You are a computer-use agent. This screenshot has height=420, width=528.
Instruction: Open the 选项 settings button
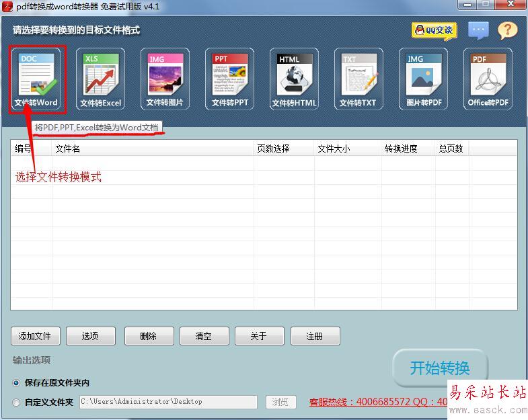point(91,336)
